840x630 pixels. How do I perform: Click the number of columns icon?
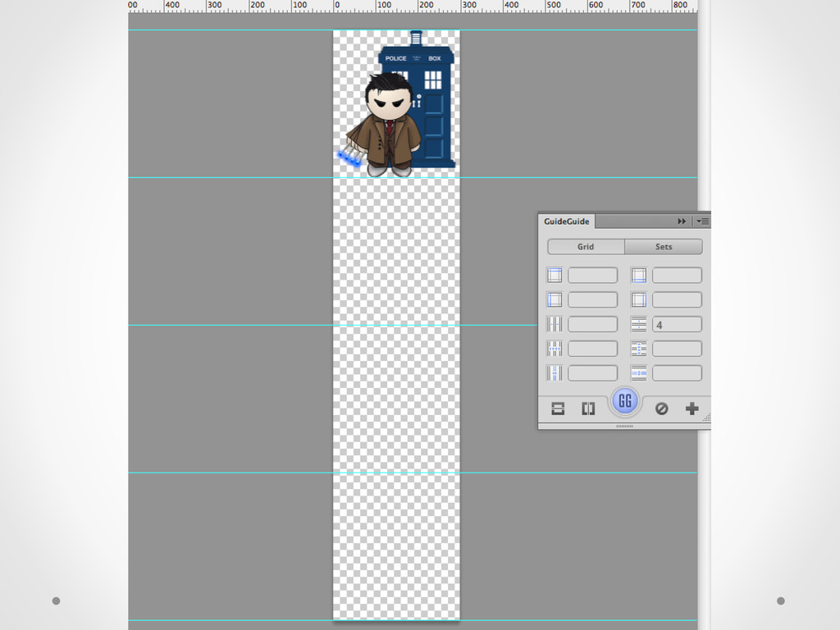(x=555, y=324)
